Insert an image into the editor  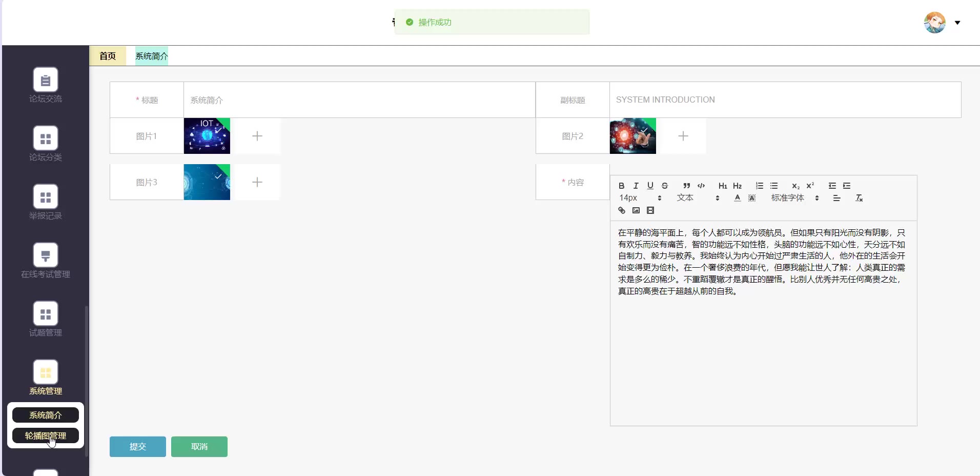point(636,210)
